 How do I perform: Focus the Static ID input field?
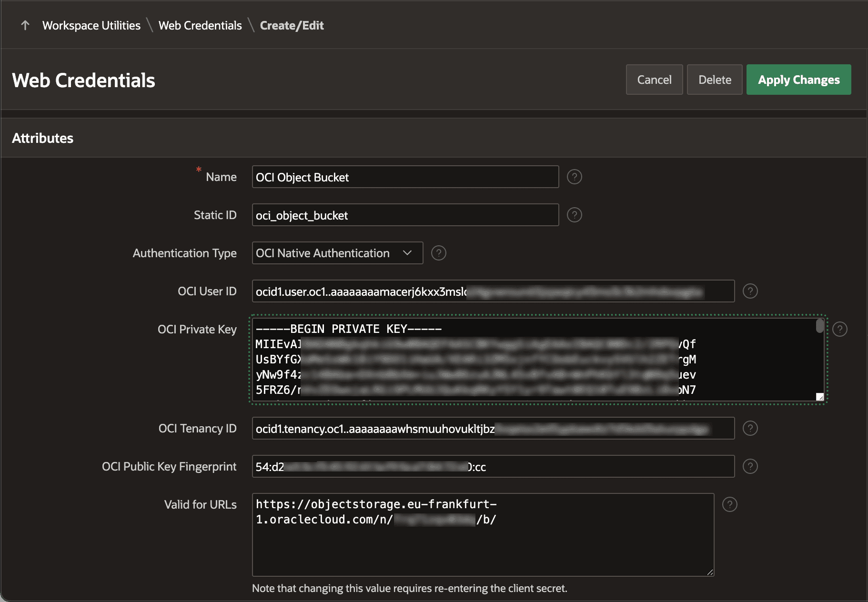405,215
